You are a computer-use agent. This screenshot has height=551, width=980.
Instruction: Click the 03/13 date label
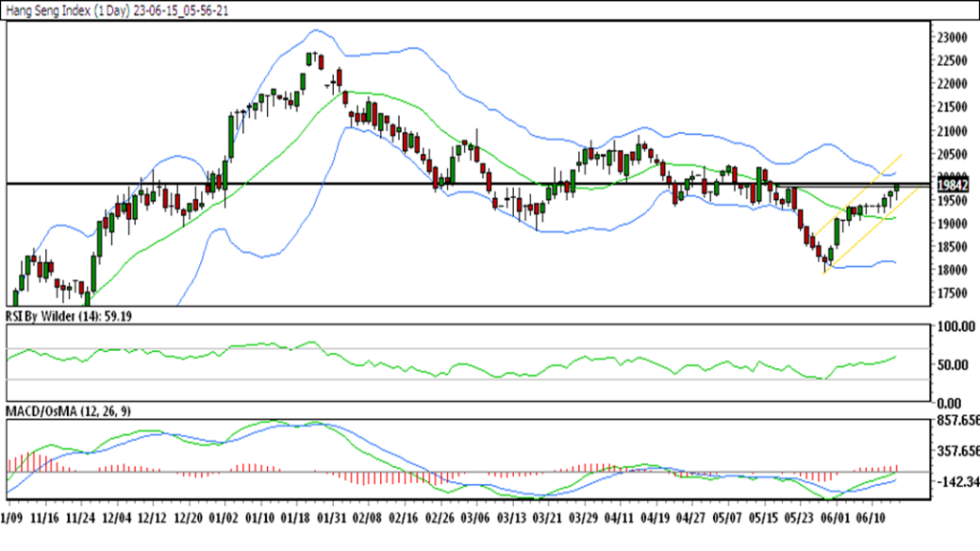[512, 518]
